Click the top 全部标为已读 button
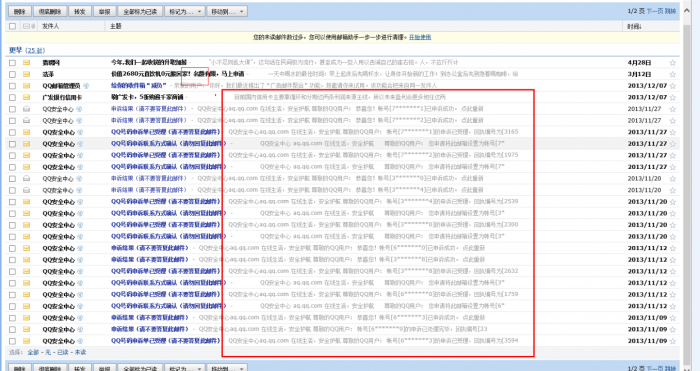700x371 pixels. tap(140, 12)
